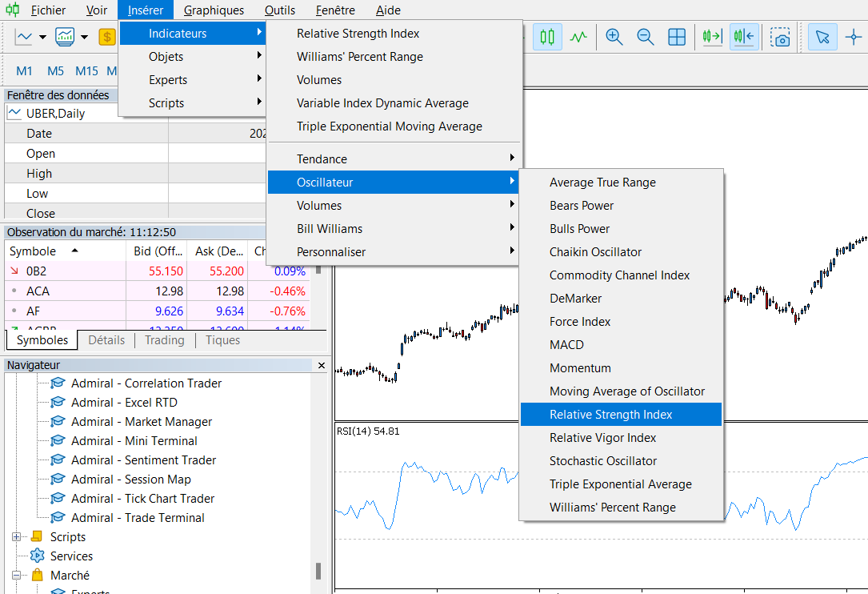Screen dimensions: 868x594
Task: Toggle chart auto-scroll to end icon
Action: (x=712, y=36)
